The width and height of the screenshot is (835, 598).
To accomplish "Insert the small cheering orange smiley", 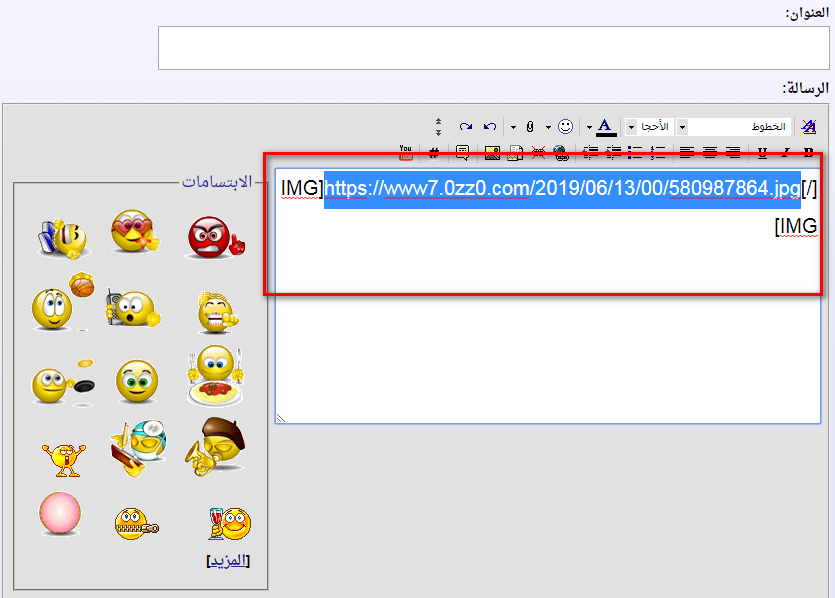I will pyautogui.click(x=63, y=459).
